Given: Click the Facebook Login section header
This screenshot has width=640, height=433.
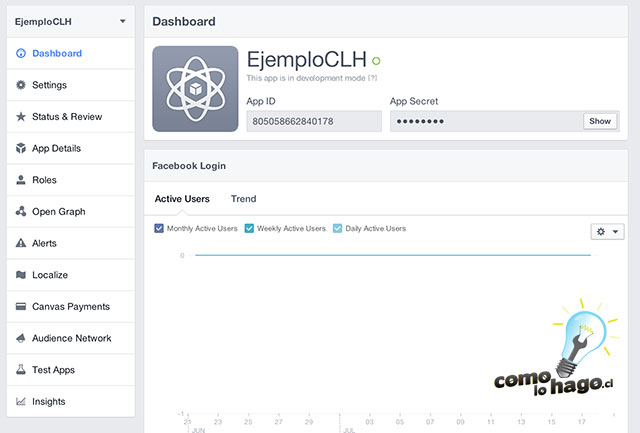Looking at the screenshot, I should (x=189, y=166).
